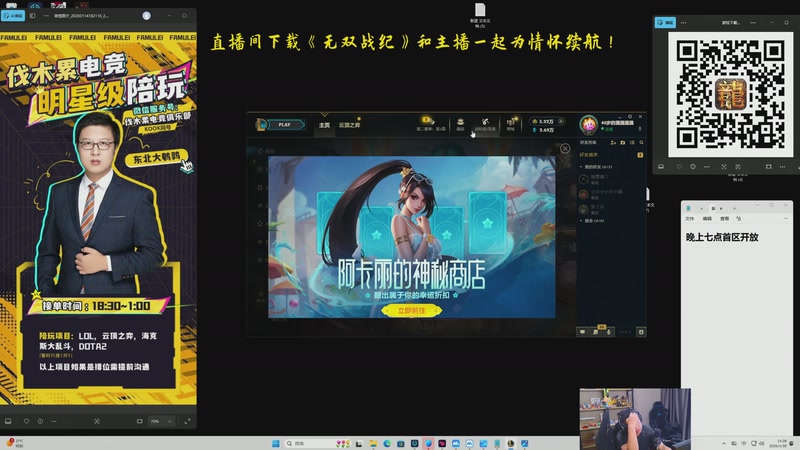Open the loot crafting hammer icon

(485, 122)
